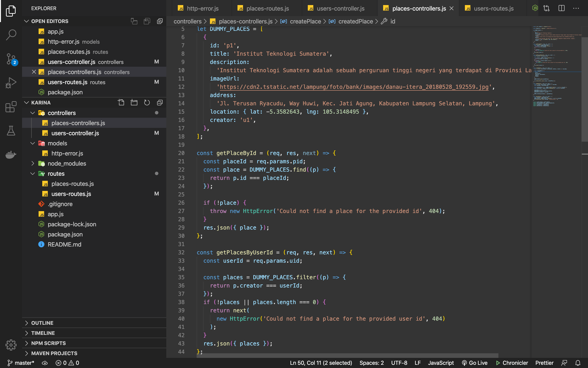
Task: Collapse all folders in KARINA explorer
Action: click(160, 103)
